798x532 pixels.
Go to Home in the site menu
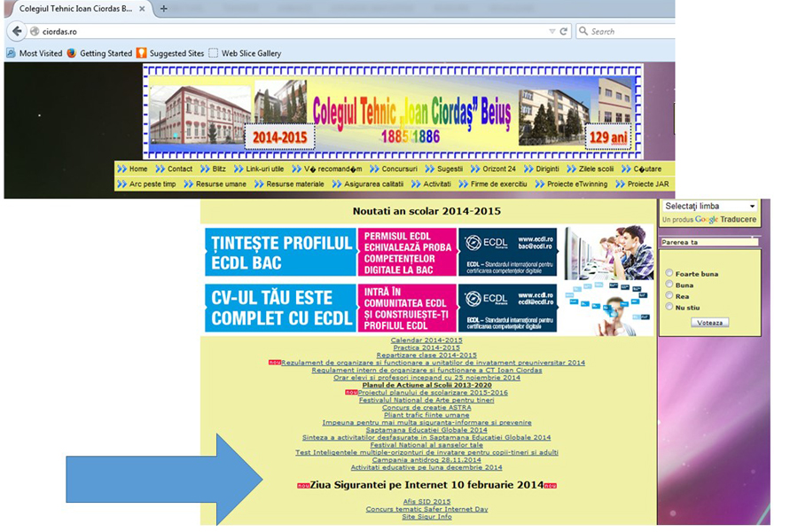(132, 169)
